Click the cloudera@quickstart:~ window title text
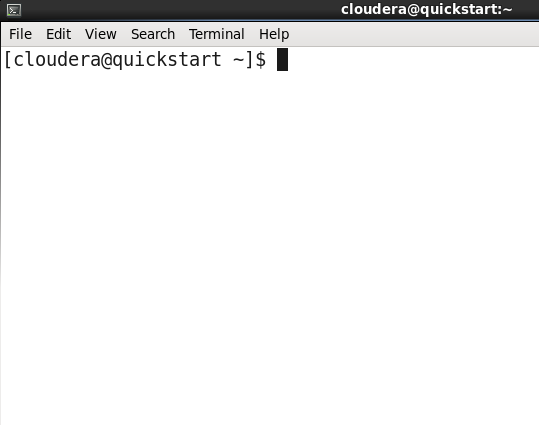This screenshot has height=425, width=539. coord(427,9)
